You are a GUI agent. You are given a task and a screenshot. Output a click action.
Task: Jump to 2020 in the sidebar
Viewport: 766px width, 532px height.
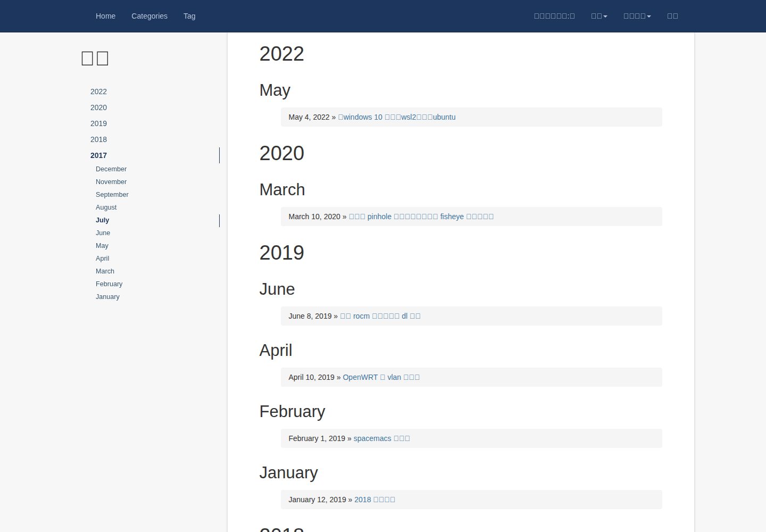[x=98, y=107]
